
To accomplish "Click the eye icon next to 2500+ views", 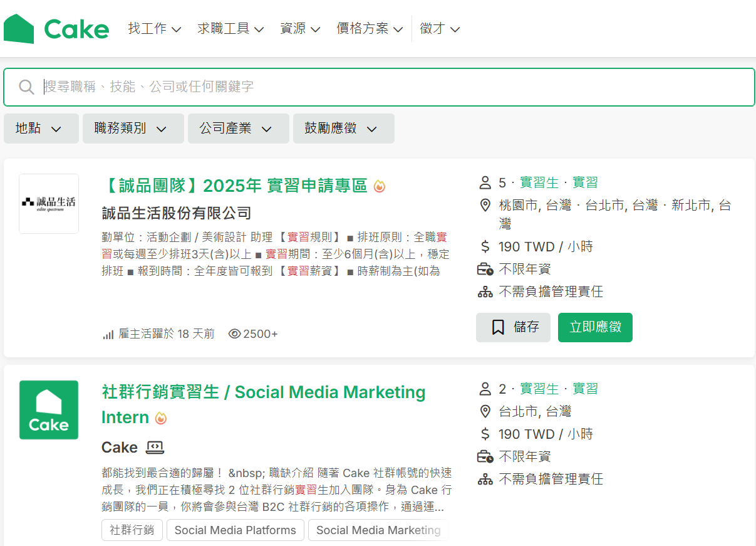I will tap(235, 333).
